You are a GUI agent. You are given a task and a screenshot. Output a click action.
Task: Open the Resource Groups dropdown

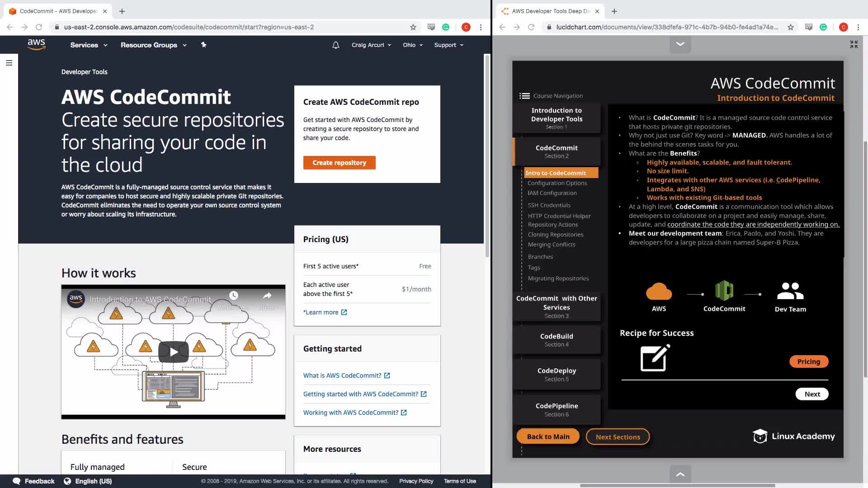(153, 45)
